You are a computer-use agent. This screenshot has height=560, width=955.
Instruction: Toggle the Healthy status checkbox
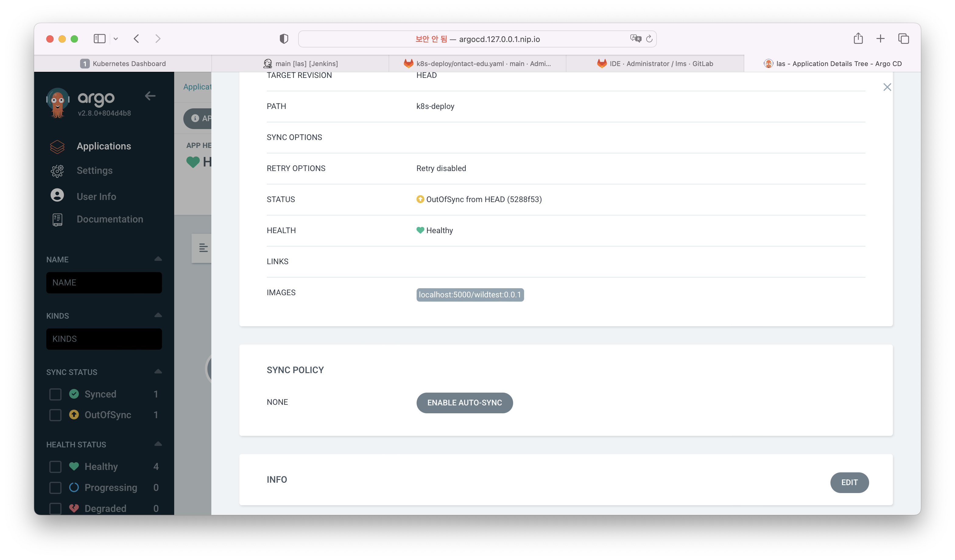pyautogui.click(x=55, y=467)
